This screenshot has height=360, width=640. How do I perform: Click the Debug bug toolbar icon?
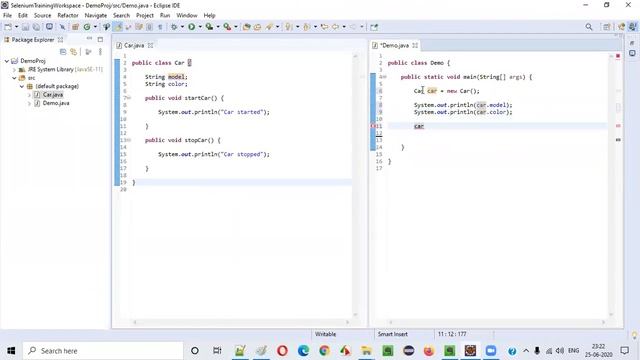[174, 27]
